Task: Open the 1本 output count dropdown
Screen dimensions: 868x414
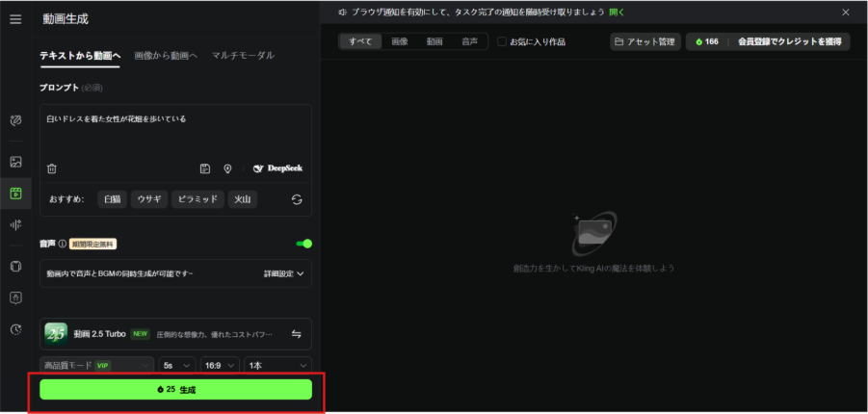Action: [277, 365]
